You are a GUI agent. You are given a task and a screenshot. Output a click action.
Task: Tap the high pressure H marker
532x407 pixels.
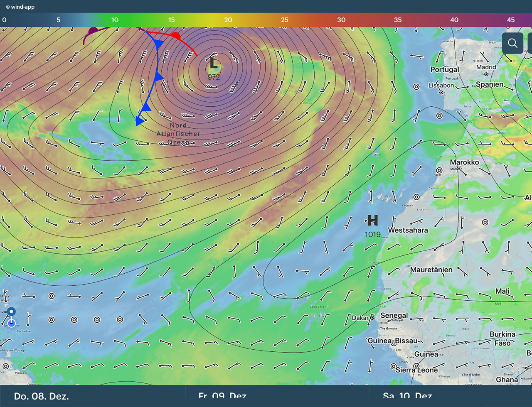[x=372, y=220]
